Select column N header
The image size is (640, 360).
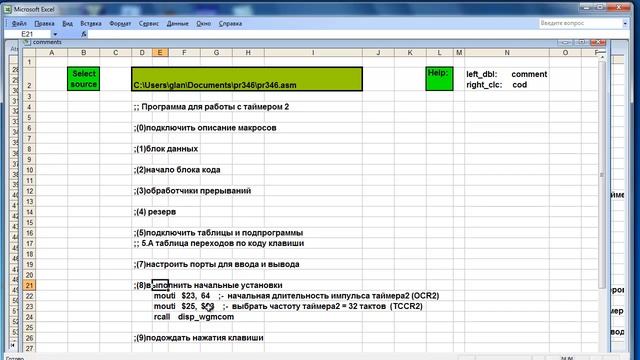[x=507, y=53]
